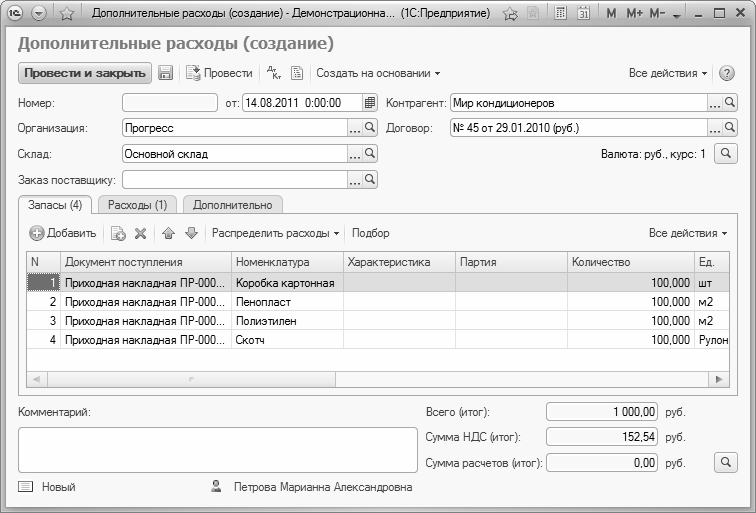The image size is (756, 513).
Task: Move the row down with the down arrow
Action: click(x=191, y=233)
